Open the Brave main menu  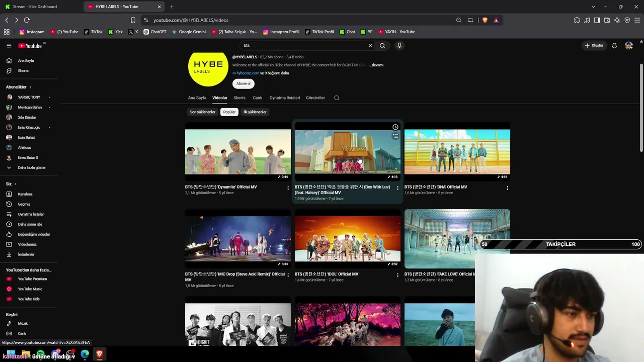(x=637, y=20)
